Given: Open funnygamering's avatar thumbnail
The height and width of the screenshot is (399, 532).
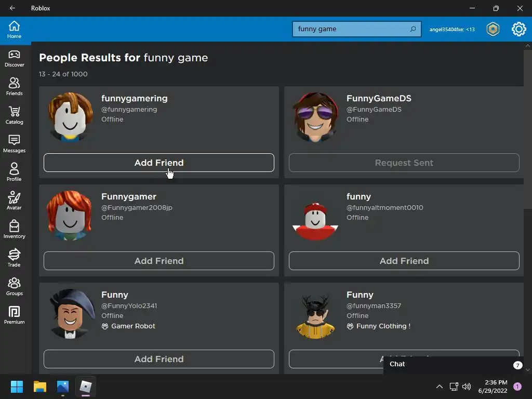Looking at the screenshot, I should point(70,117).
